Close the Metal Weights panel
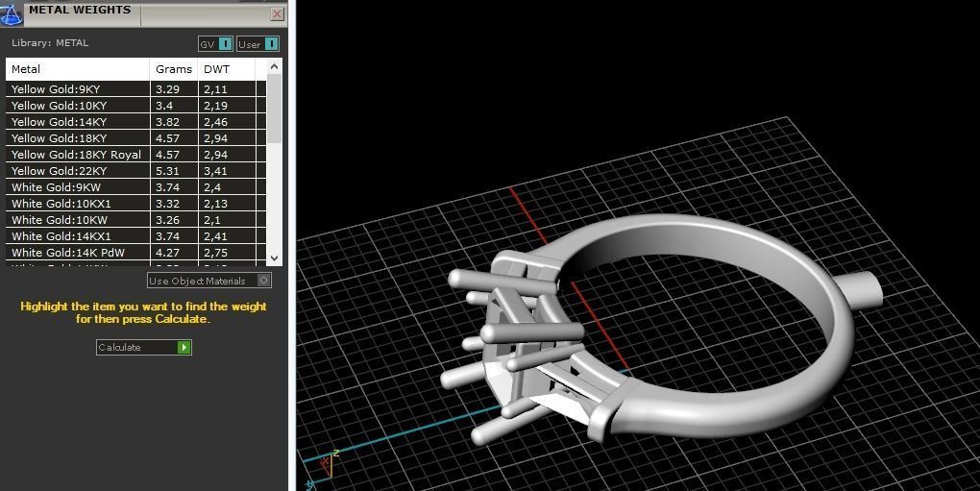 click(278, 13)
